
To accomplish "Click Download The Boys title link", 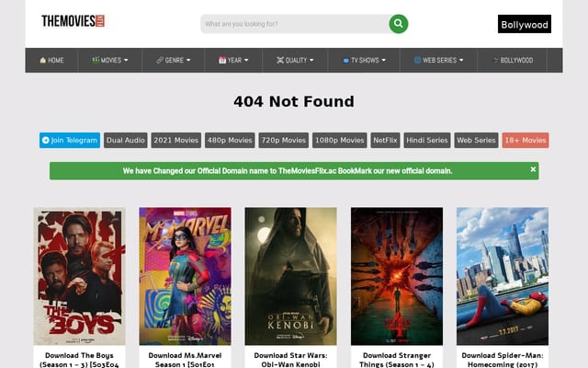I will pos(79,360).
